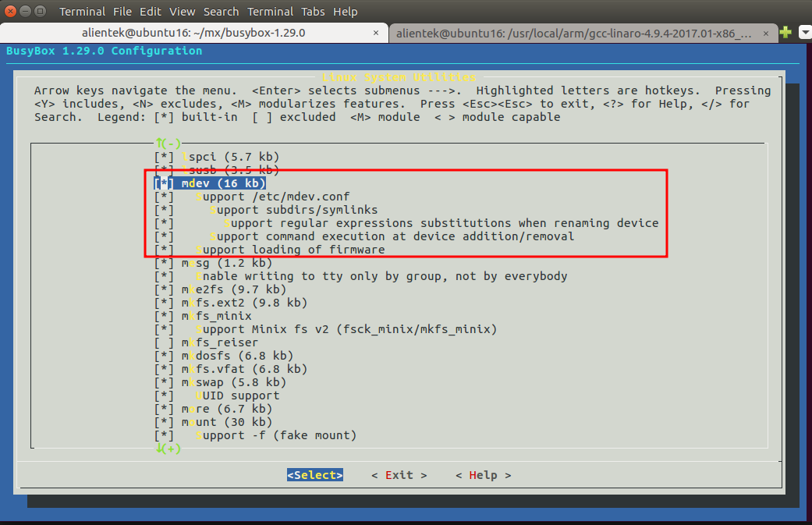This screenshot has height=525, width=812.
Task: Toggle the mkfs.vfat (6.8 kb) checkbox
Action: click(x=164, y=369)
